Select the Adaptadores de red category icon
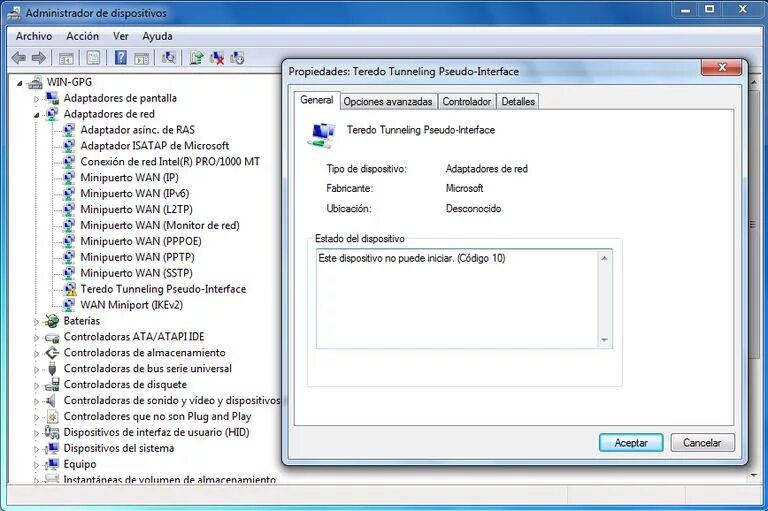The width and height of the screenshot is (768, 511). click(x=52, y=114)
